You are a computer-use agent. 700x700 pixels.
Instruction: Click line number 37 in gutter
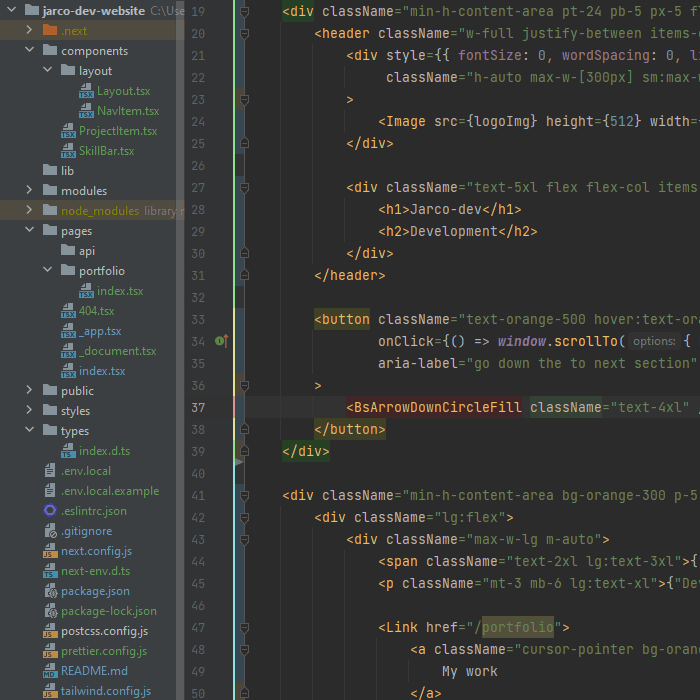tap(198, 408)
